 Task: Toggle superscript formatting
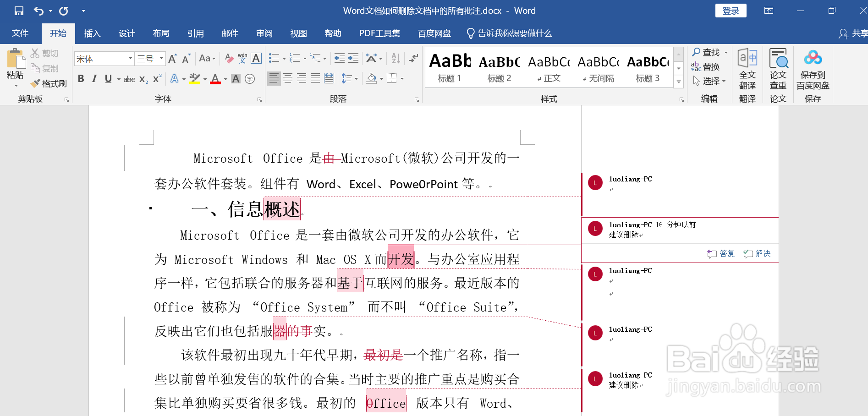tap(157, 79)
